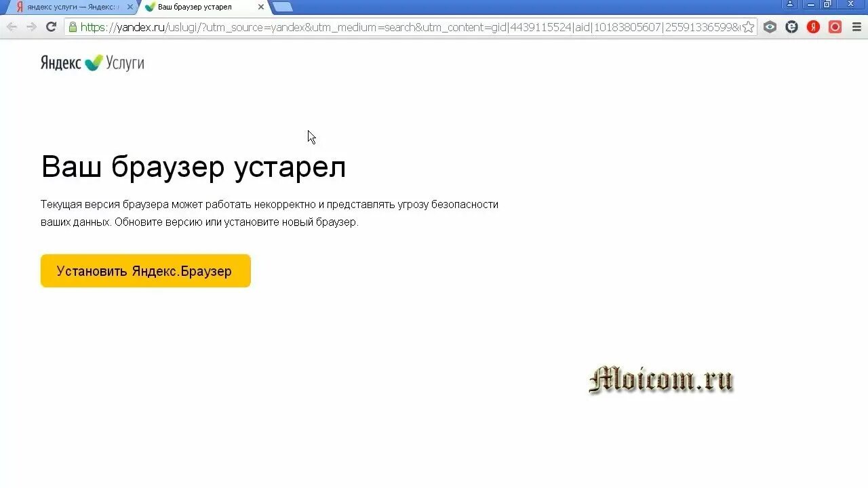Click the text starting with Текущая версия браузера
Viewport: 868px width, 488px height.
coord(269,213)
